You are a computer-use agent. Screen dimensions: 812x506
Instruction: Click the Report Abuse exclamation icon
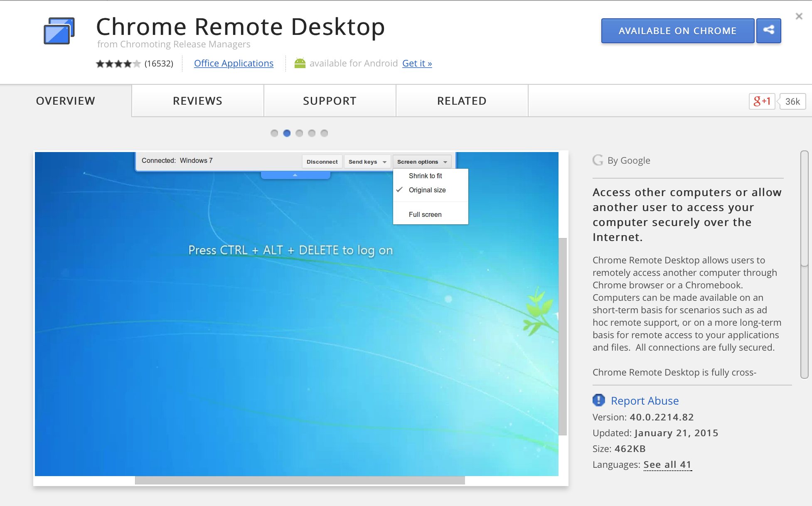[x=598, y=400]
